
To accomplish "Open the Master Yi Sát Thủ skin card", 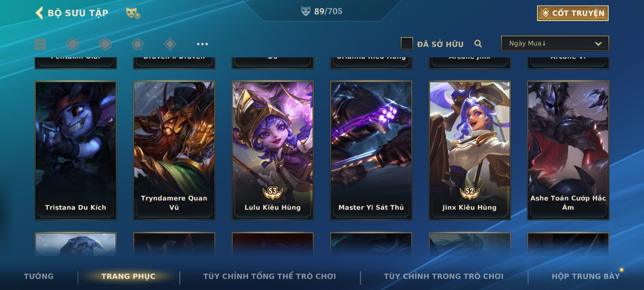I will (x=371, y=150).
